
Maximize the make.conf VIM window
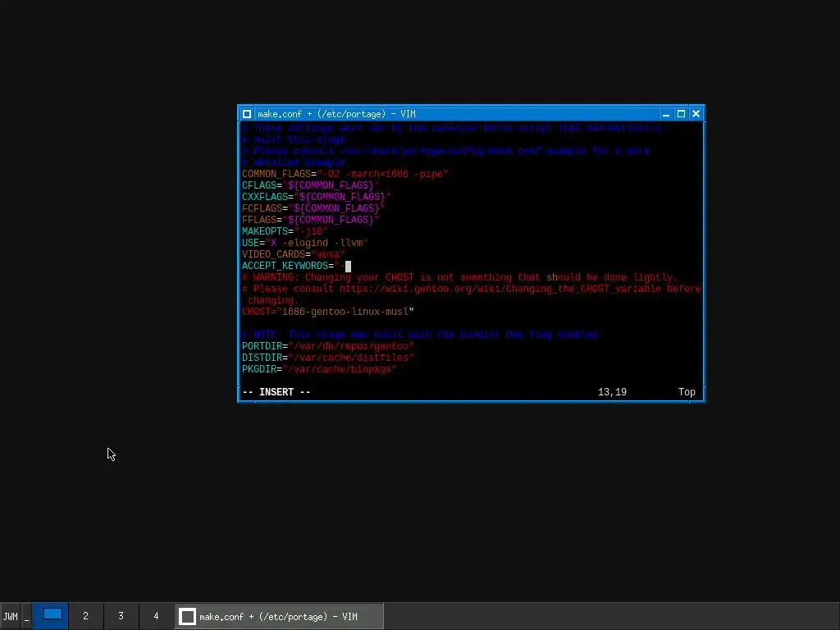click(681, 114)
